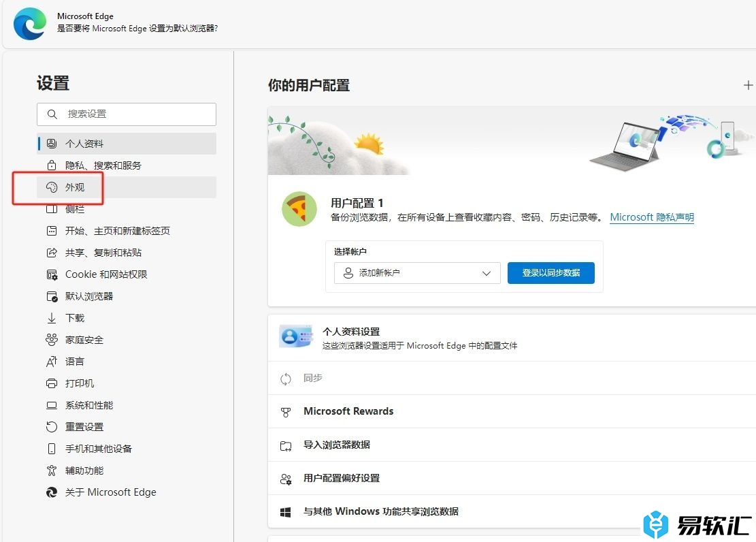Click the download arrow icon for 下载

click(52, 318)
